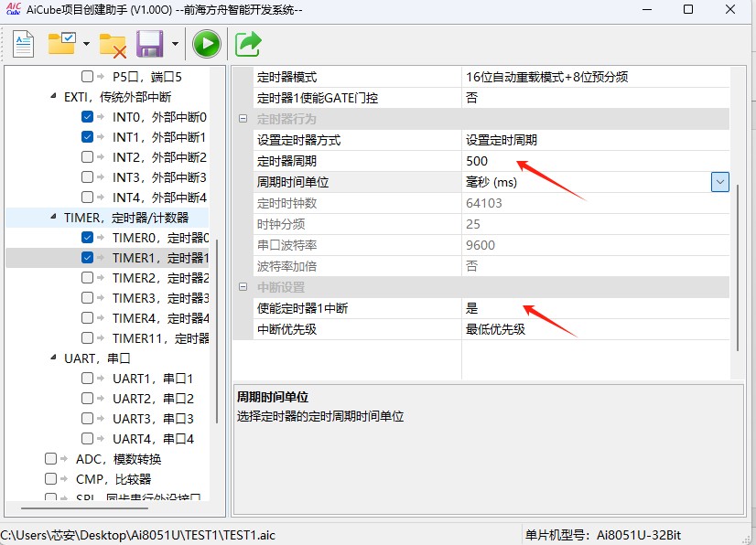
Task: Open the dropdown arrow beside open-folder icon
Action: pyautogui.click(x=86, y=44)
